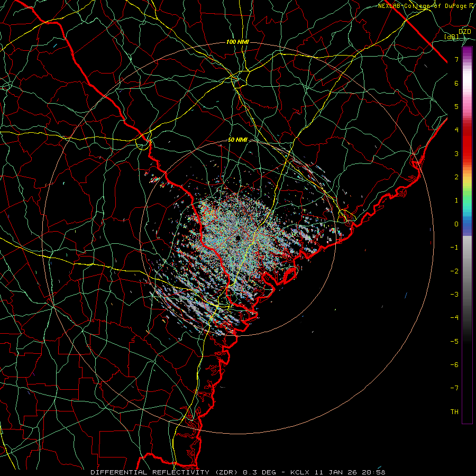Click the "-4" scale value
Viewport: 476px width, 476px height.
coord(454,318)
